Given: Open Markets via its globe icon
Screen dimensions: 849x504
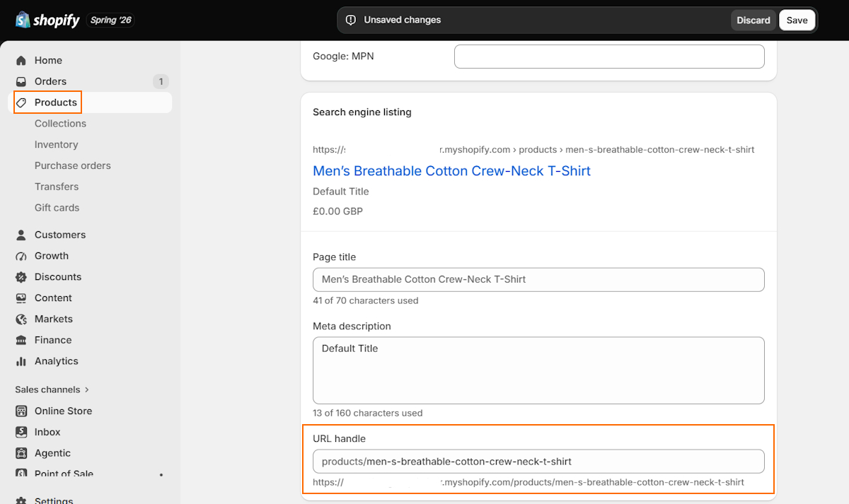Looking at the screenshot, I should pos(21,320).
